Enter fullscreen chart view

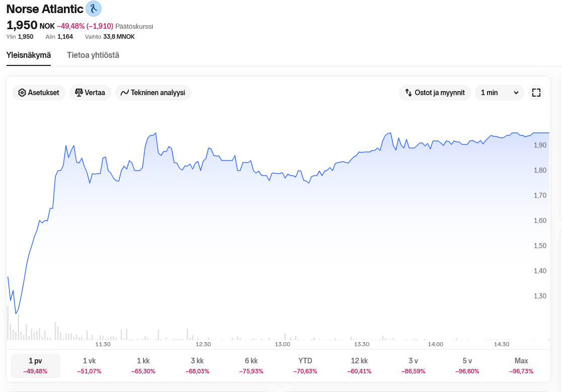[x=536, y=93]
